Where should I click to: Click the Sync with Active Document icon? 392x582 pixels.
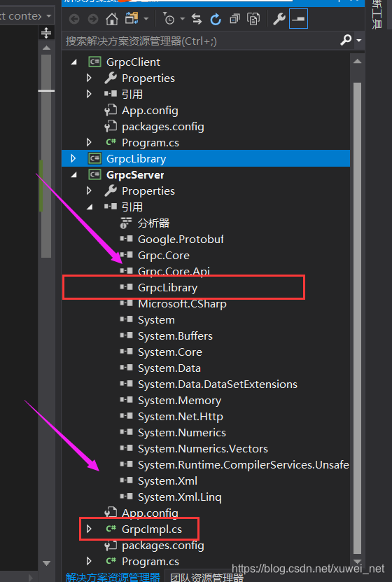pos(197,18)
